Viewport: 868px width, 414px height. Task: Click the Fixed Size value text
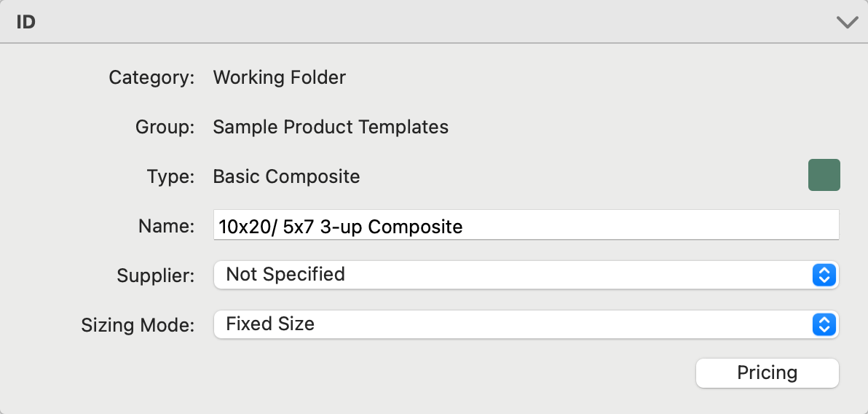coord(270,324)
